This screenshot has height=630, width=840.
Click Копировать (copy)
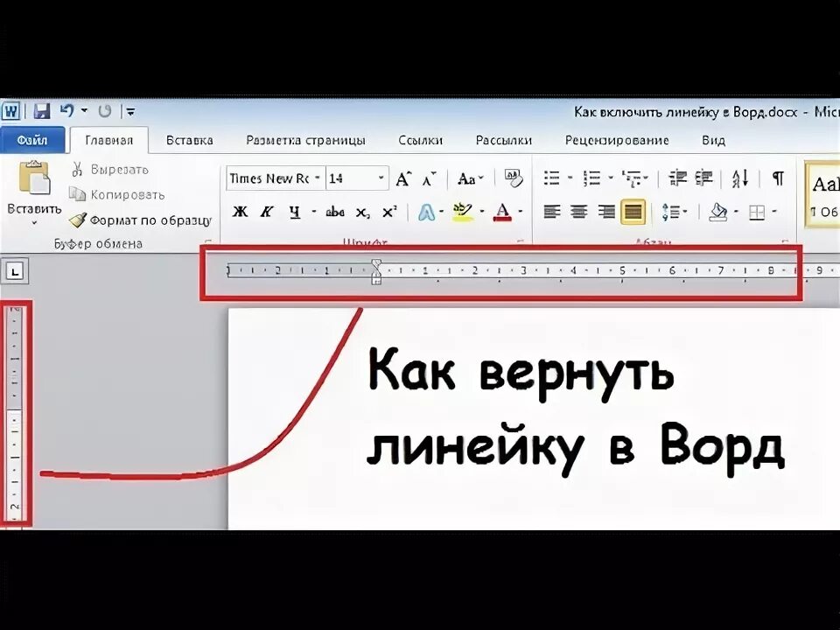(x=116, y=194)
